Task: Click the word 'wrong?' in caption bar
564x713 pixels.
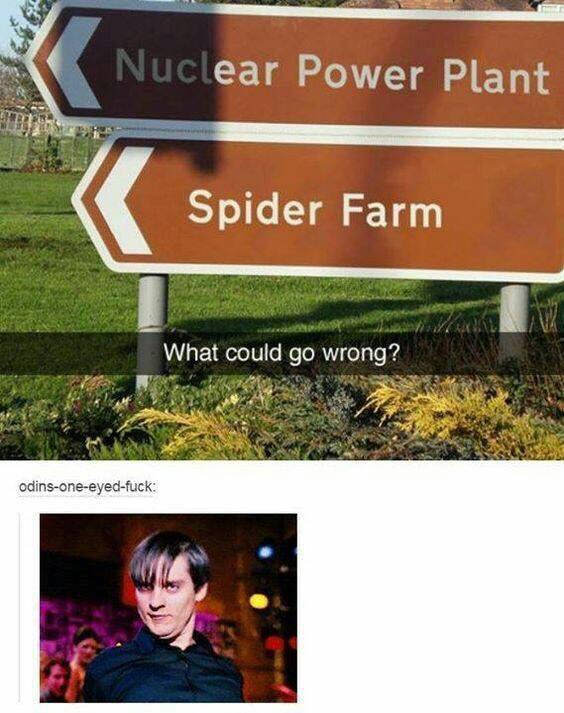Action: [361, 354]
